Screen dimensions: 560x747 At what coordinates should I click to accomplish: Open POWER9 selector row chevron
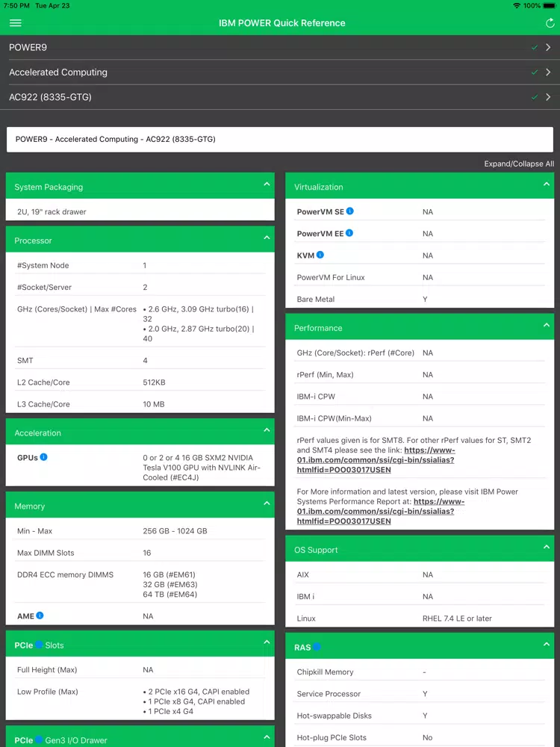tap(548, 47)
